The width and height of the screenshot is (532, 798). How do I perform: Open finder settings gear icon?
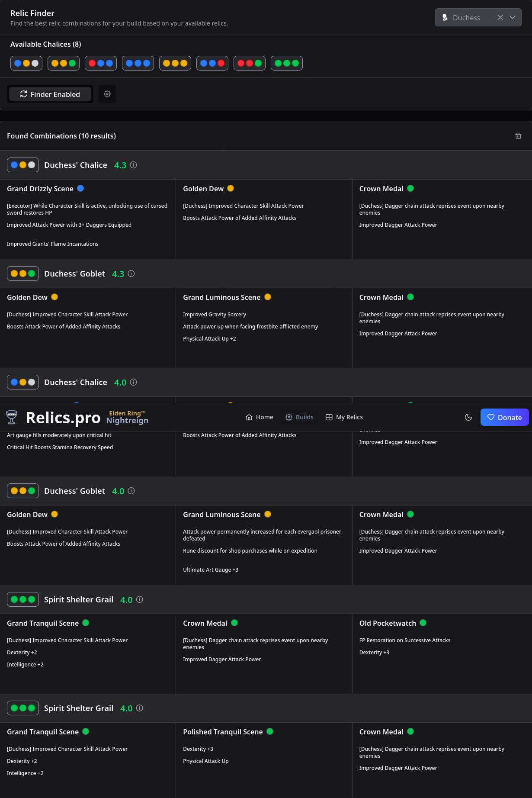[107, 94]
